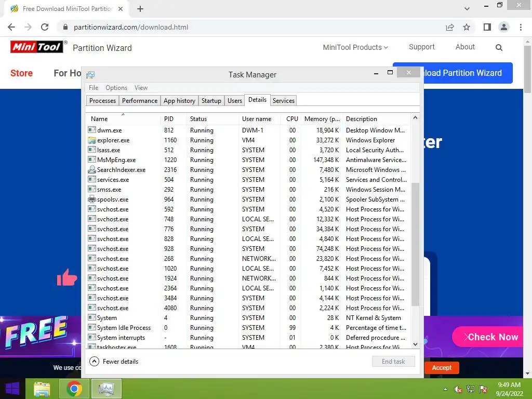The image size is (532, 399).
Task: Open Task Manager Options menu
Action: click(116, 87)
